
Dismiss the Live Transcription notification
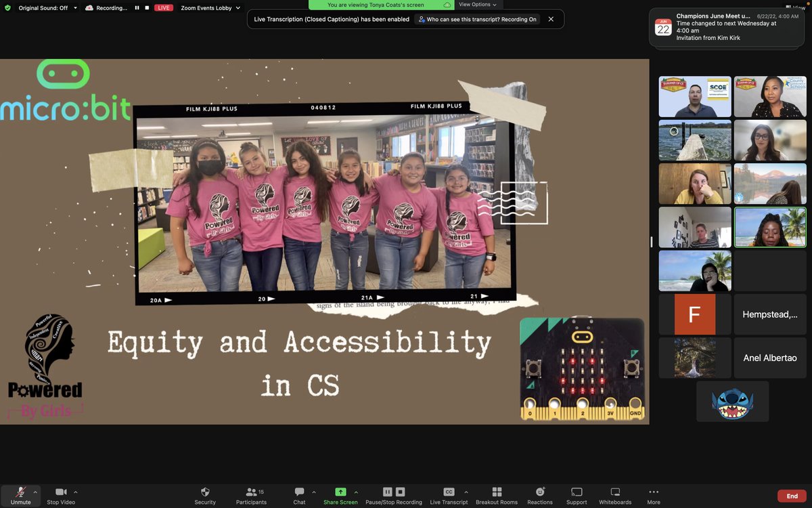[x=551, y=19]
